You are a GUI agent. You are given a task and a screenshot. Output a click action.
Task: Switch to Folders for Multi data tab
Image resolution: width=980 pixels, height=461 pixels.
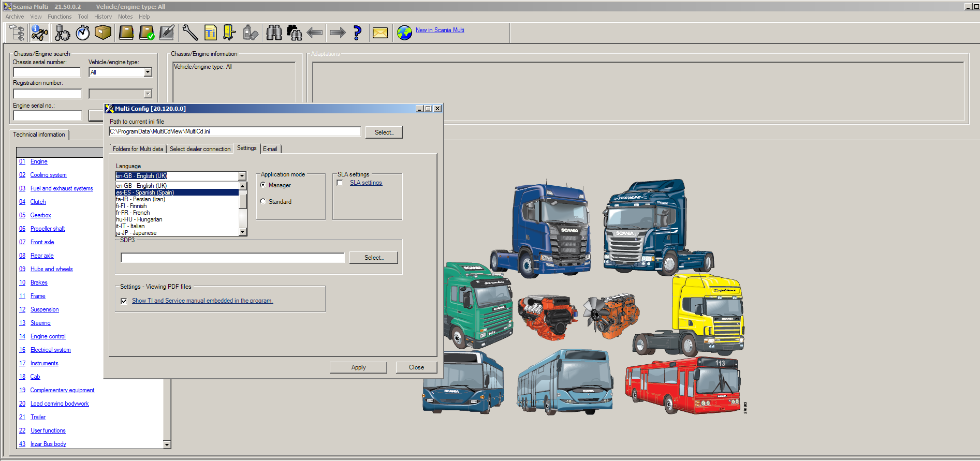(138, 149)
